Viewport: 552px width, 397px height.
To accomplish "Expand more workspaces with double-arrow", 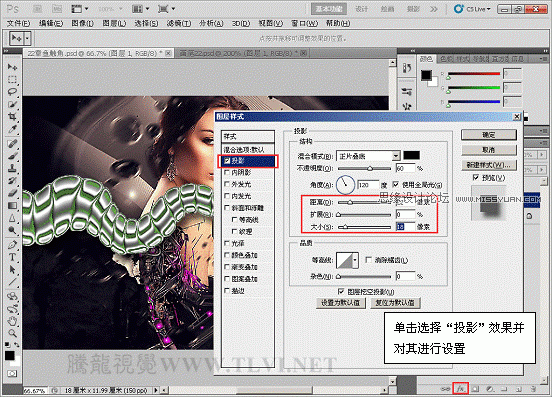I will pos(434,9).
